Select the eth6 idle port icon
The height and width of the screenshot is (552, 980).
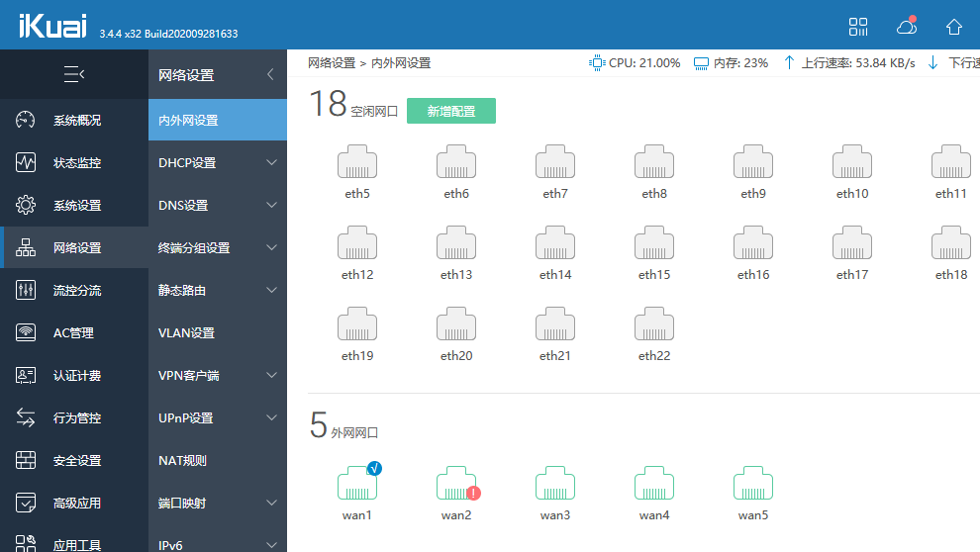pos(456,162)
